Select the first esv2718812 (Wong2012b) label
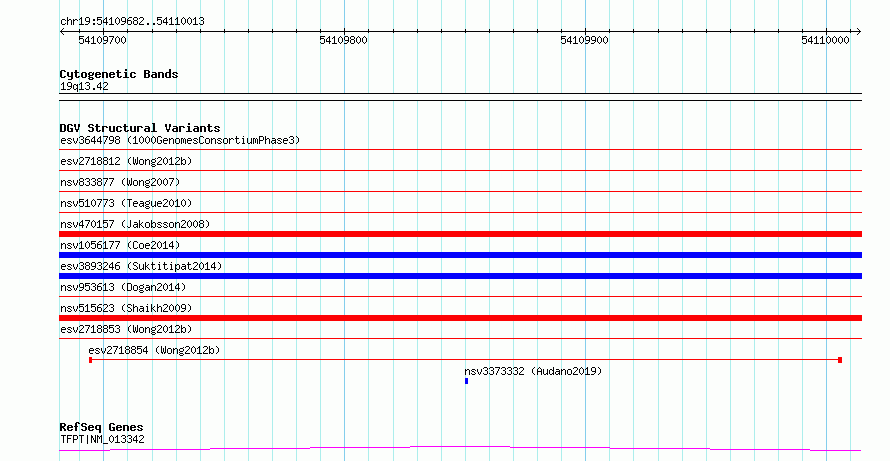The height and width of the screenshot is (461, 890). (x=126, y=161)
